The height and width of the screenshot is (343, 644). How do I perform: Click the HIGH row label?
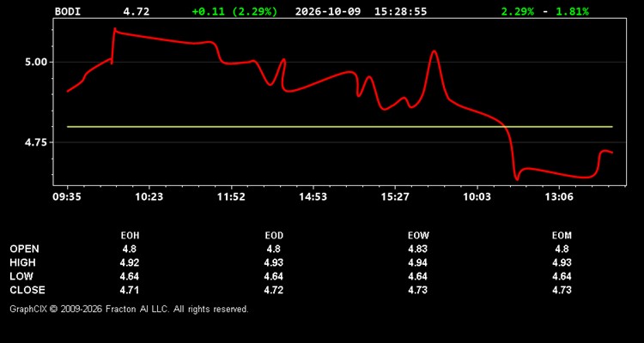[22, 262]
